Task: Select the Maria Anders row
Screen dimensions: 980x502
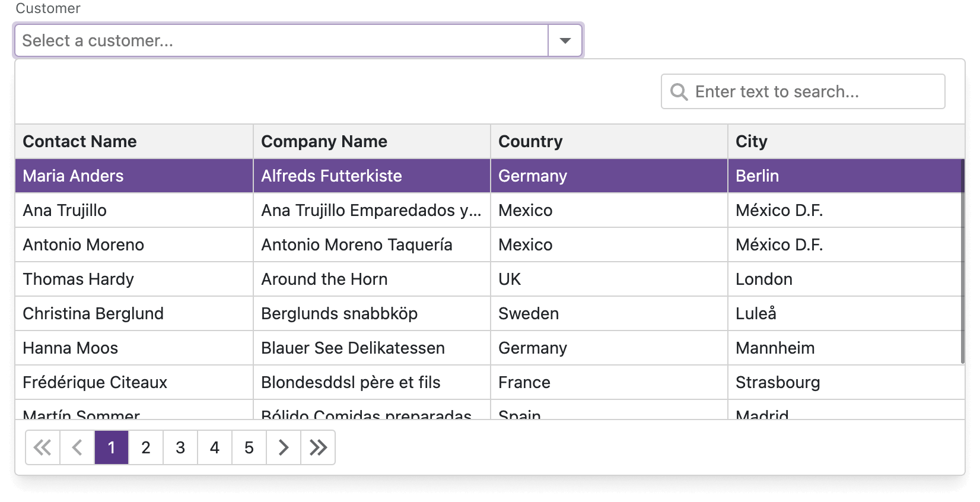Action: click(73, 176)
